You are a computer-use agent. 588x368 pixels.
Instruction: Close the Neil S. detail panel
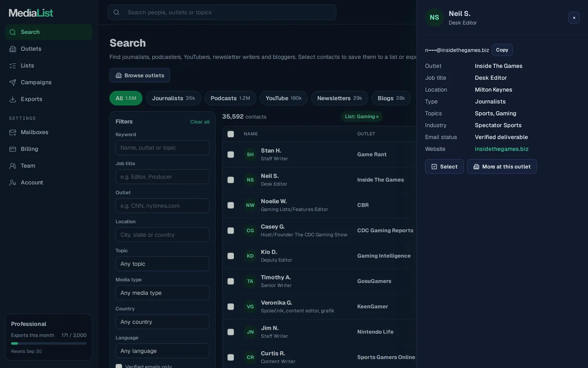point(574,18)
